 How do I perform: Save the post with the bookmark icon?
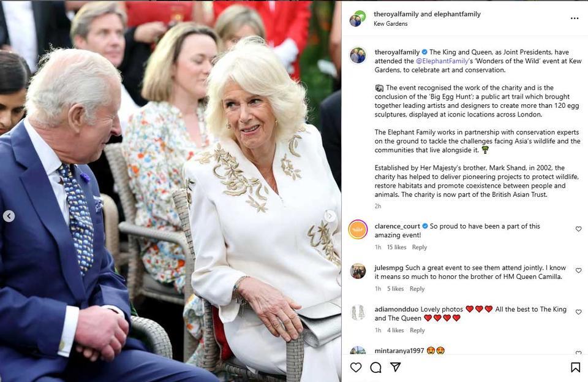coord(575,367)
